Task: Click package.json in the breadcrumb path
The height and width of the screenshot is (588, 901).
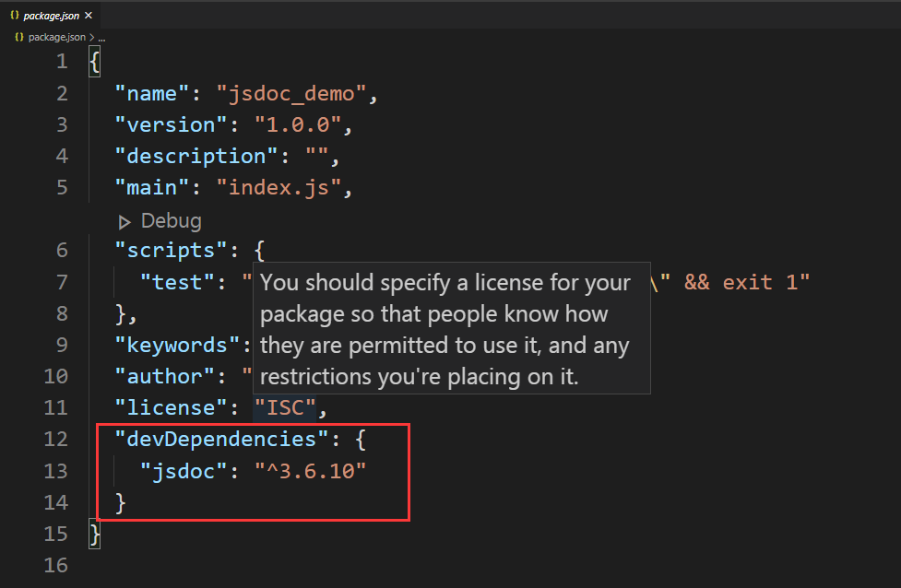Action: click(57, 37)
